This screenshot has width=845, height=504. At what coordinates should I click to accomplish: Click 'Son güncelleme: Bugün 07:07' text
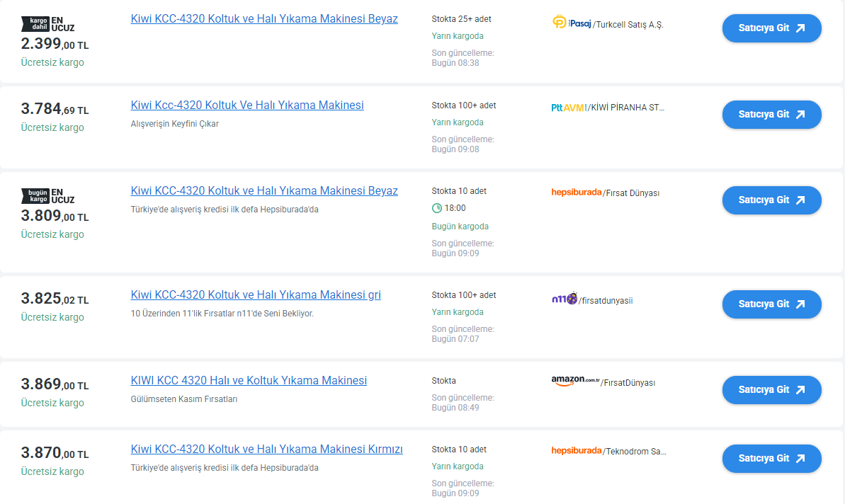[x=463, y=334]
